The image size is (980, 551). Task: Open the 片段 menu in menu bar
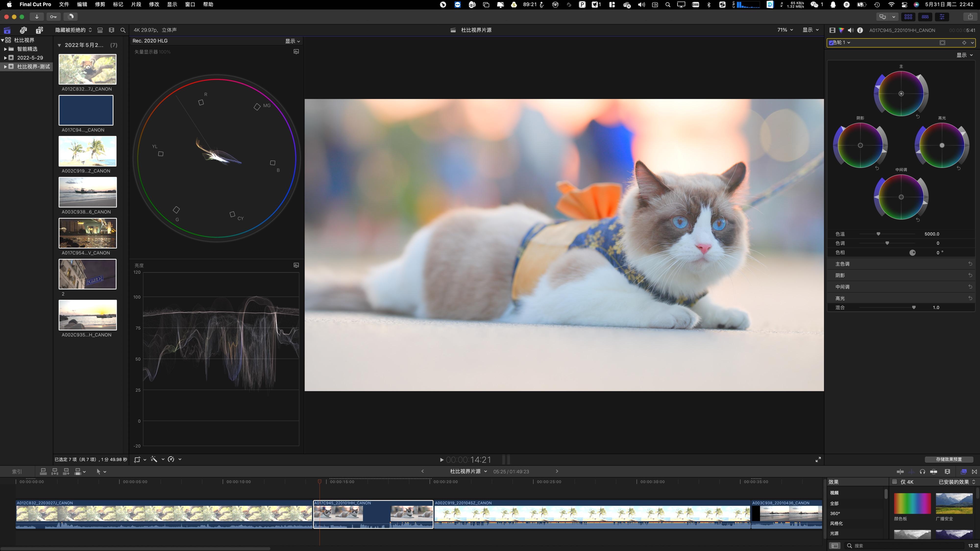tap(136, 5)
